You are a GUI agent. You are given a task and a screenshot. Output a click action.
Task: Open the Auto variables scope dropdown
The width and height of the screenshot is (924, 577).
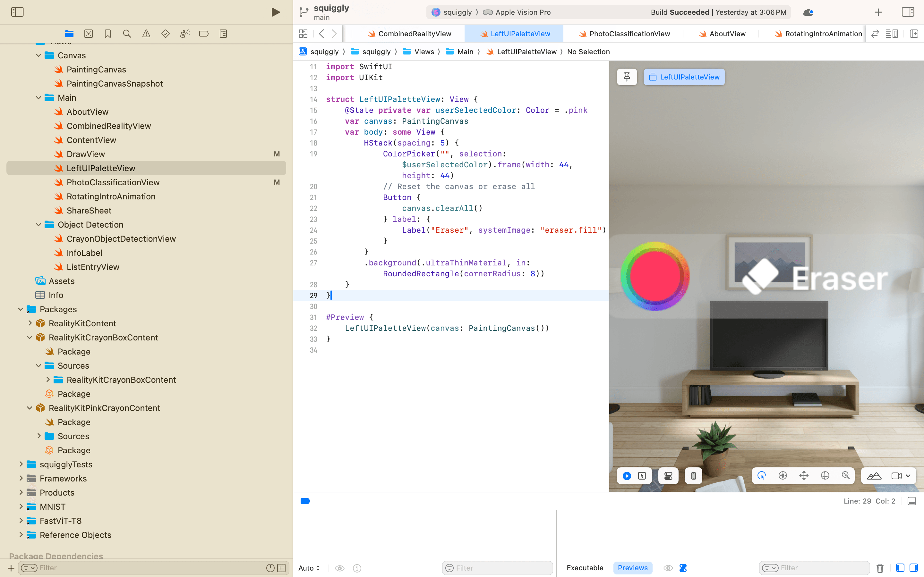pyautogui.click(x=309, y=568)
